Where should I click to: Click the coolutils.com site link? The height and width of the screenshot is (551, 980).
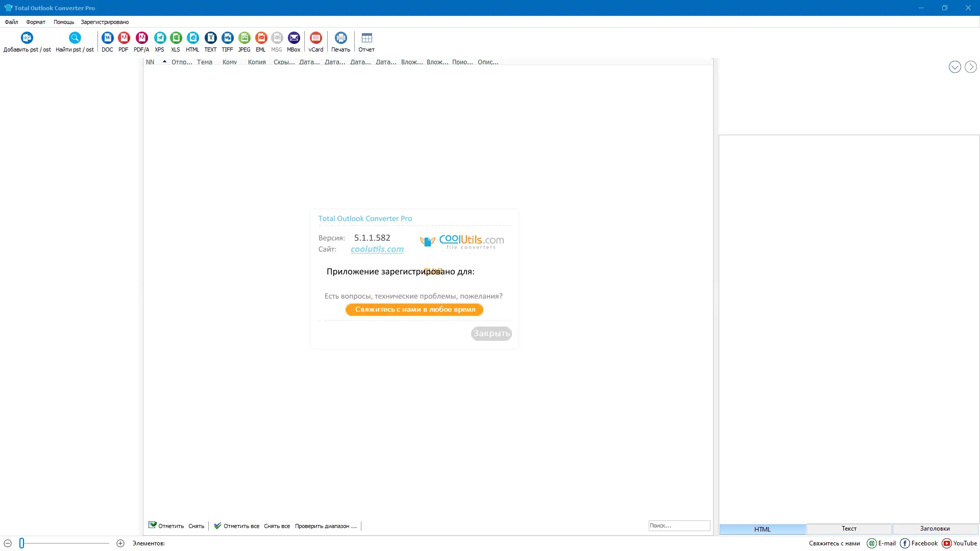[x=377, y=249]
